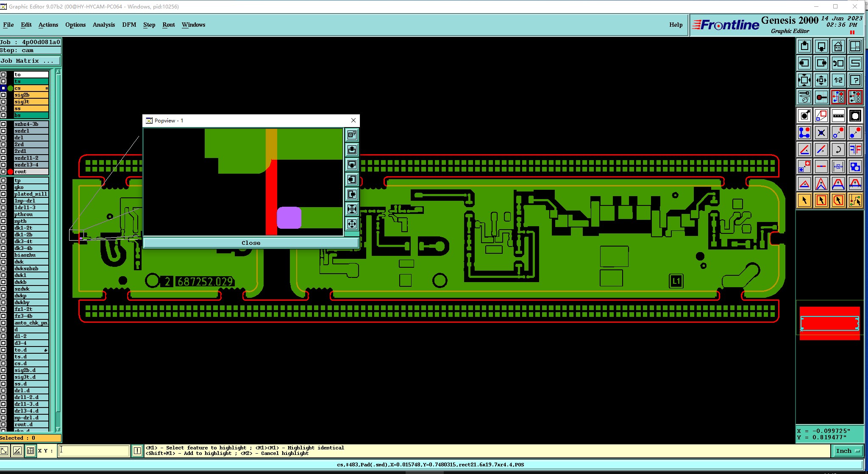The height and width of the screenshot is (474, 868).
Task: Click the zoom in icon with inward arrows
Action: point(804,80)
